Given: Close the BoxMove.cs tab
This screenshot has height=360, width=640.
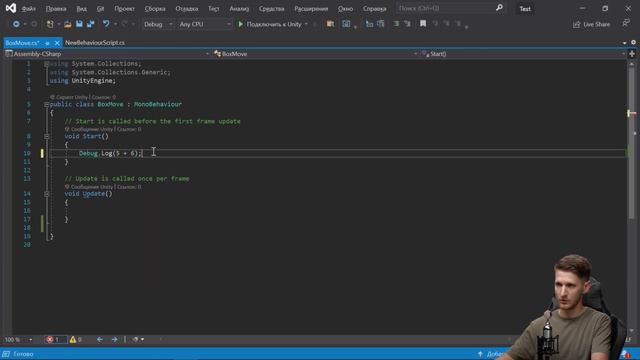Looking at the screenshot, I should point(57,43).
